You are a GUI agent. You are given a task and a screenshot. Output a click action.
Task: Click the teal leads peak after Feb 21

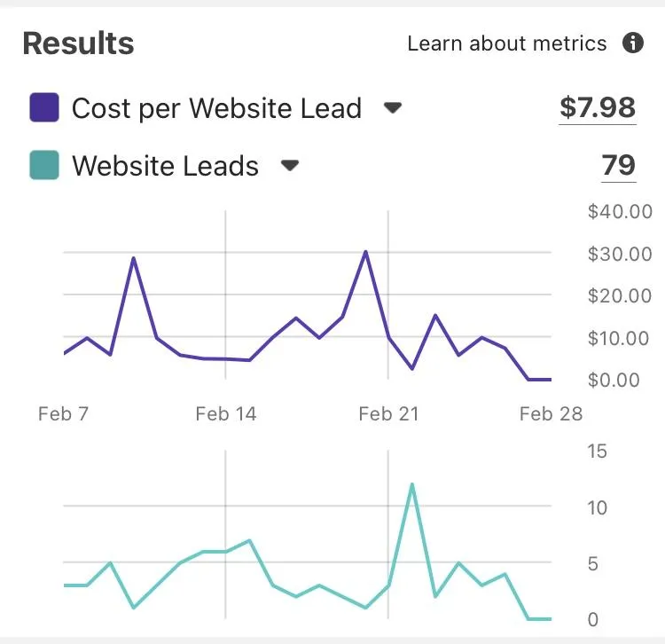411,483
